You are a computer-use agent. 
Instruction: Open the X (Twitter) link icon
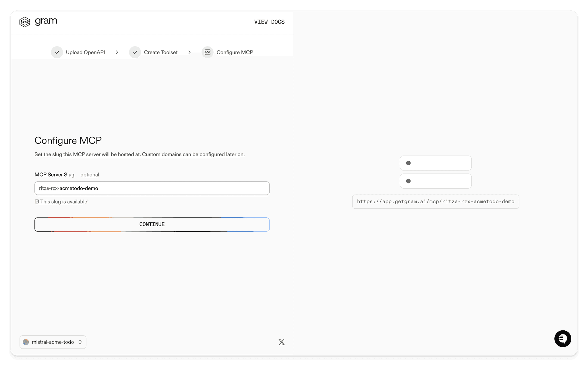click(282, 342)
